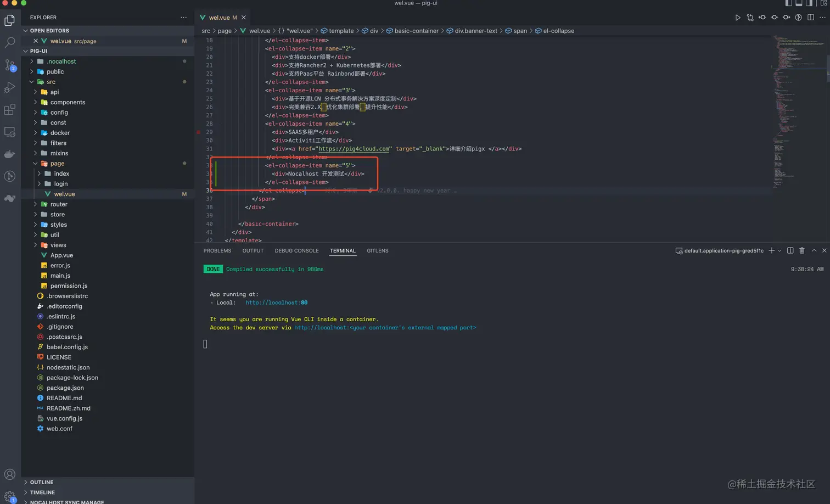Open editor More Actions ellipsis
830x504 pixels.
[822, 18]
